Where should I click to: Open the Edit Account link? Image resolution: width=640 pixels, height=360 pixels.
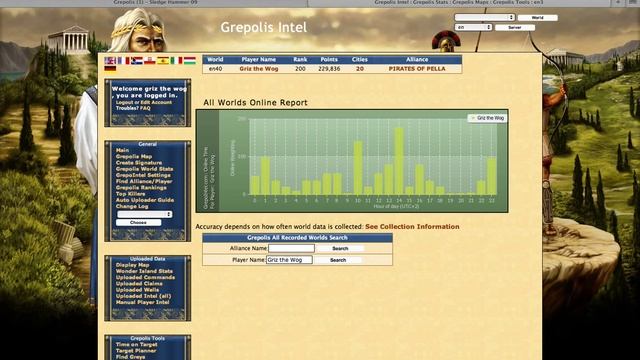(156, 102)
